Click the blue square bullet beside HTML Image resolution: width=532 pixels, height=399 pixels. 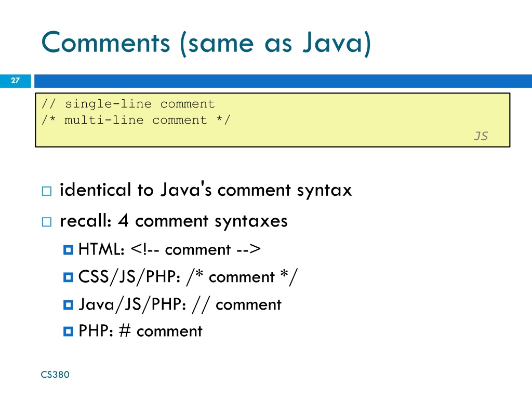click(68, 250)
